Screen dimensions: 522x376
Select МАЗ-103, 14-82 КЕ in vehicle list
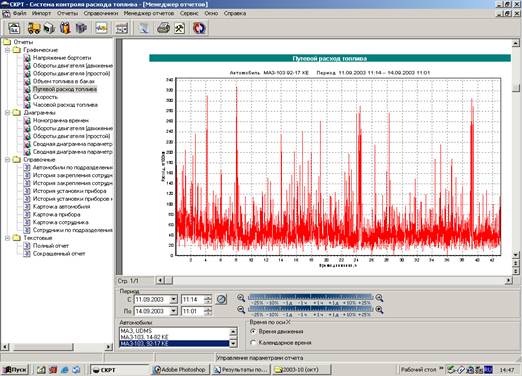click(x=174, y=337)
